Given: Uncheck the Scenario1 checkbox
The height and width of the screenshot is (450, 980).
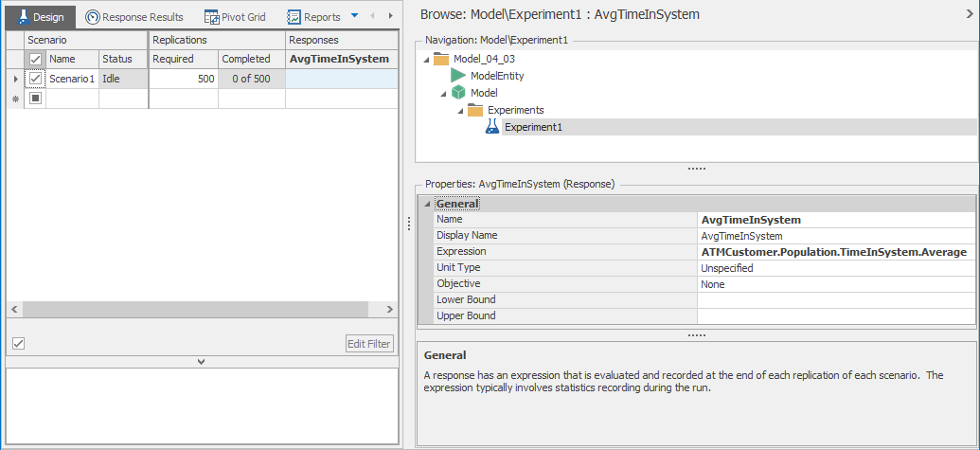Looking at the screenshot, I should click(x=36, y=79).
